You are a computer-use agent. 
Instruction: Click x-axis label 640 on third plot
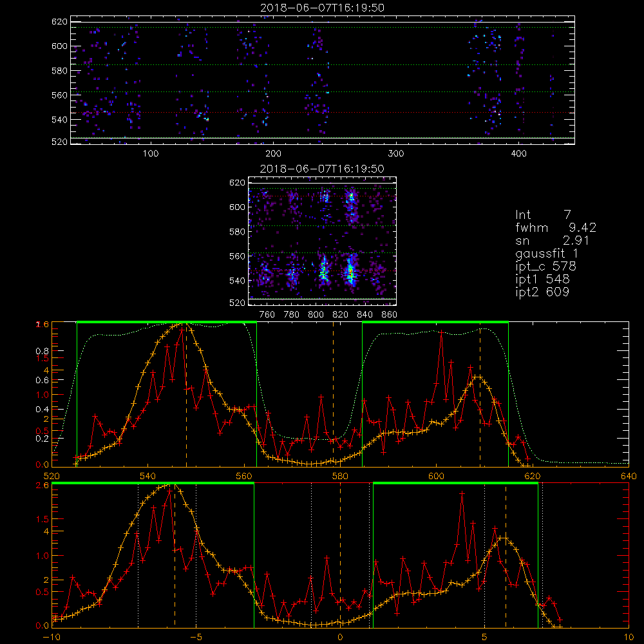coord(629,477)
